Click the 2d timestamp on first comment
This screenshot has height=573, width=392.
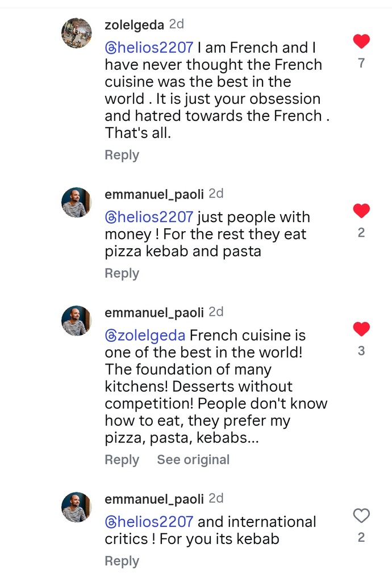click(x=177, y=24)
